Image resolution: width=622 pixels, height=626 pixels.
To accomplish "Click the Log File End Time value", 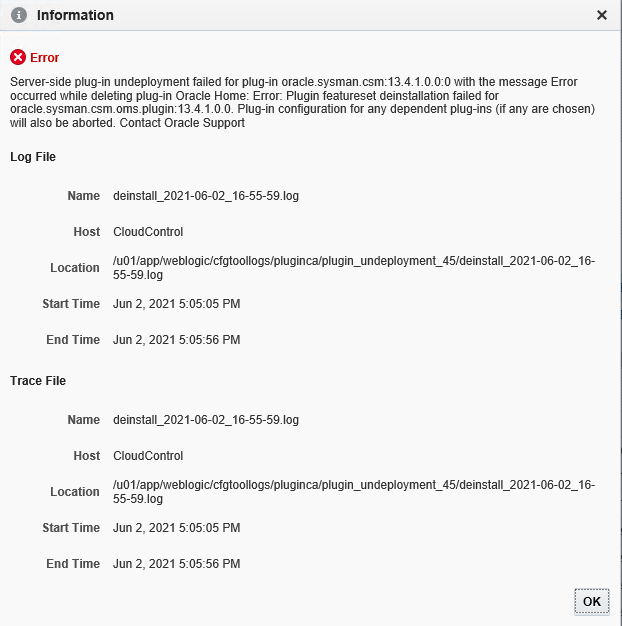I will [176, 340].
